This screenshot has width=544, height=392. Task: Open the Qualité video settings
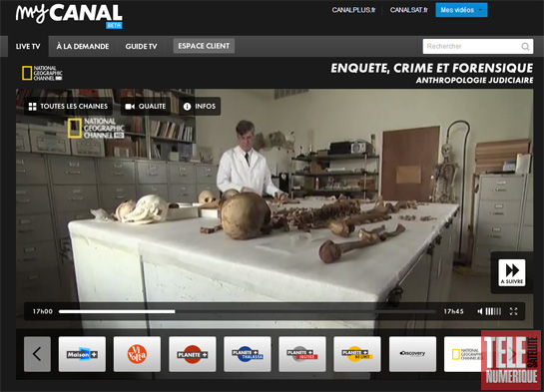coord(146,106)
